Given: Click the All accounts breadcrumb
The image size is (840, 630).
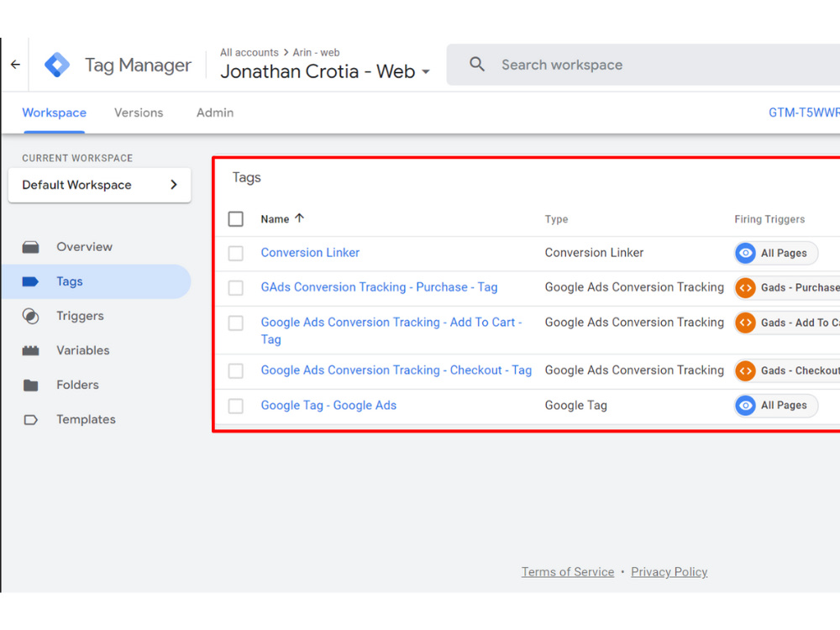Looking at the screenshot, I should pos(249,52).
